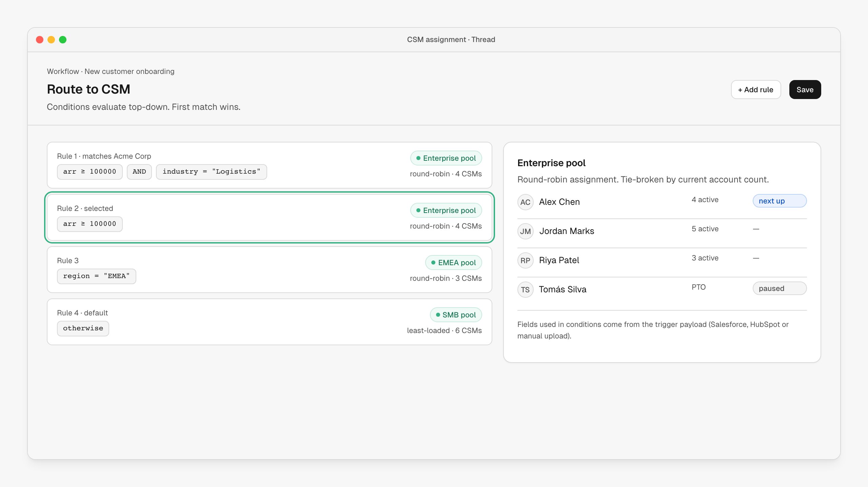
Task: Open the SMB pool badge in Rule 4
Action: click(x=456, y=315)
